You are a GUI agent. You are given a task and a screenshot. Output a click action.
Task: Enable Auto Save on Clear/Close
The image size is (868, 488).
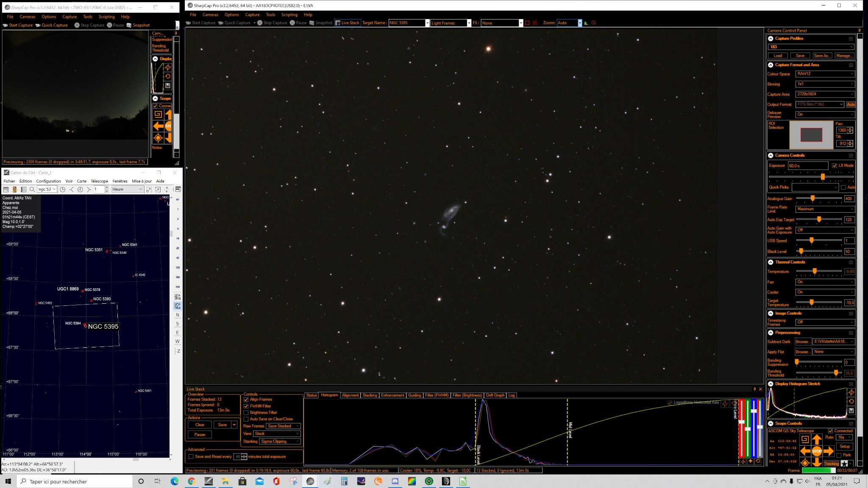246,419
